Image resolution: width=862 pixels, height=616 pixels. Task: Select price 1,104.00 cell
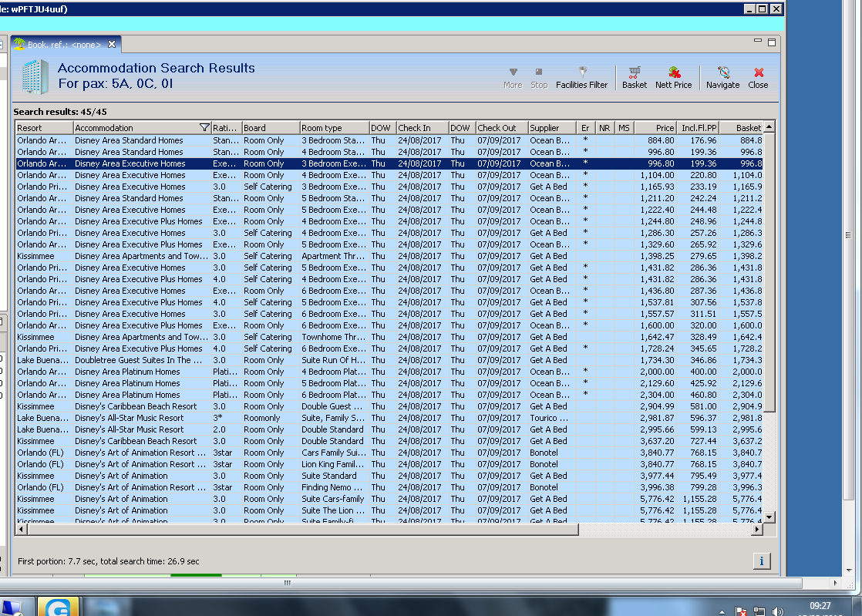pos(656,175)
